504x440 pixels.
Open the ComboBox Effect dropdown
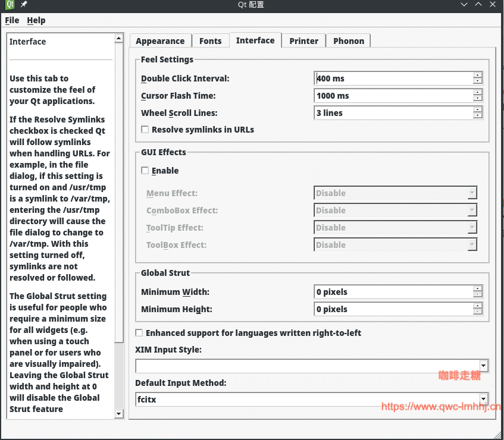pos(395,210)
